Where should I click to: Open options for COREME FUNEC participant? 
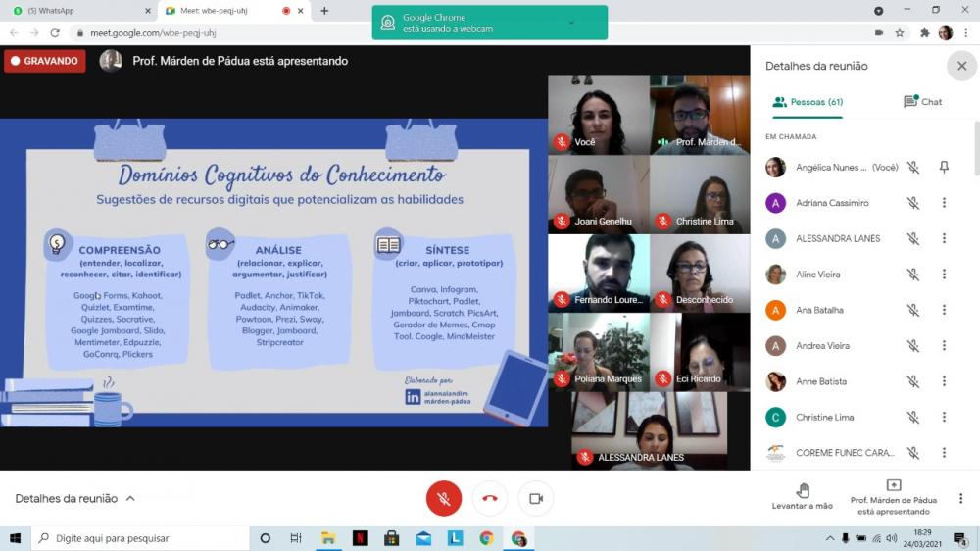944,452
